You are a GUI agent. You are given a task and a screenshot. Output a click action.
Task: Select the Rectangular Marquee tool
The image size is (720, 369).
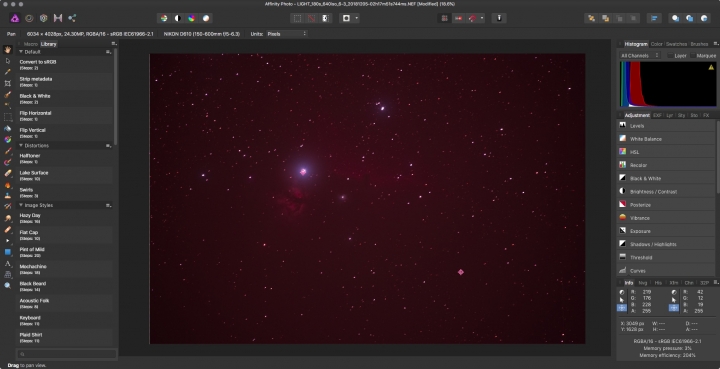pos(8,117)
